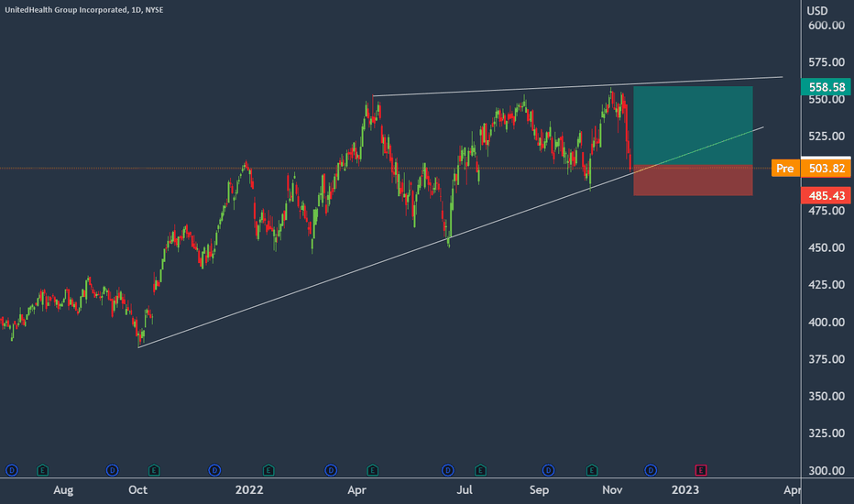854x504 pixels.
Task: Open dividend marker between Apr and Jul
Action: pyautogui.click(x=448, y=470)
